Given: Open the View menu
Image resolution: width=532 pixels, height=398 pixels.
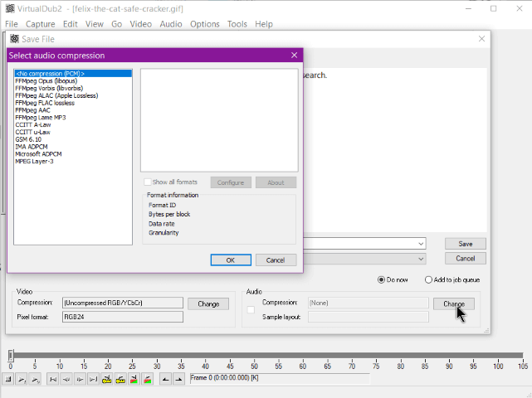Looking at the screenshot, I should click(95, 24).
